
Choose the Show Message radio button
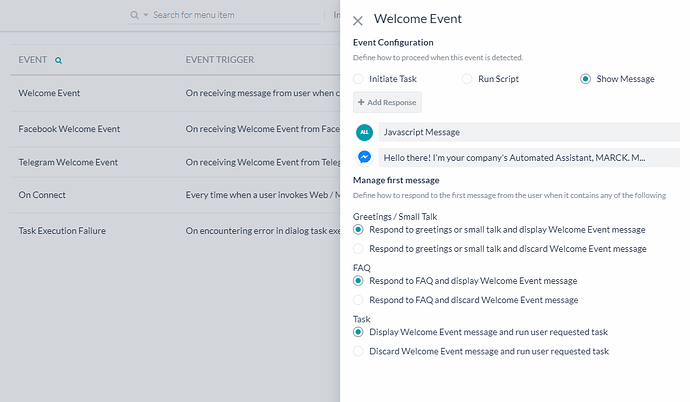point(586,79)
